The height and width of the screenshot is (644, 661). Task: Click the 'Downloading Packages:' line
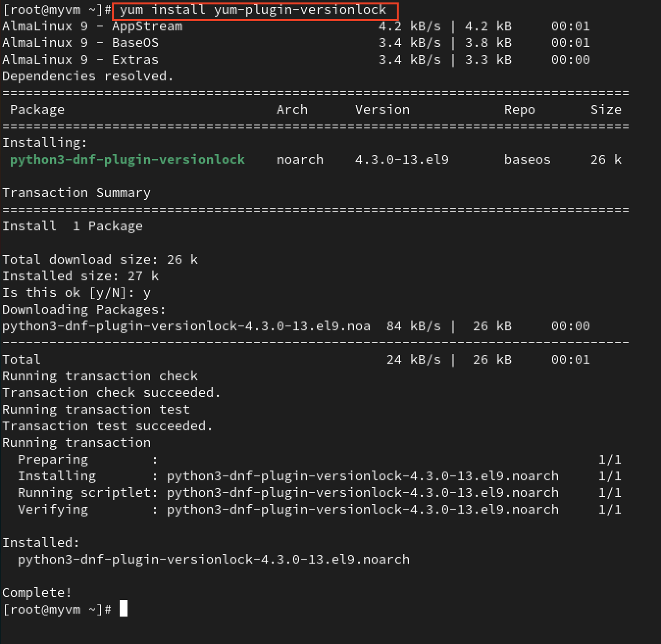[84, 309]
